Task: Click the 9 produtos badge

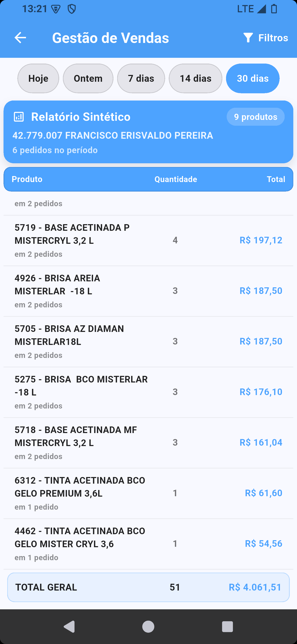Action: click(256, 117)
